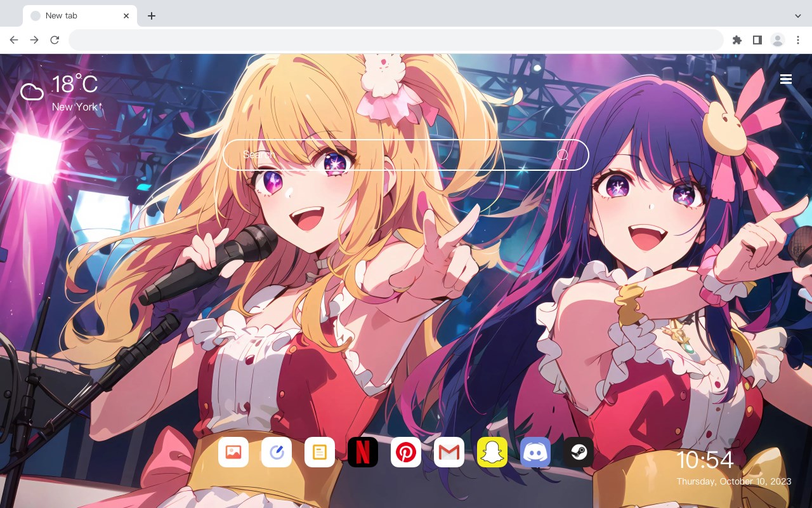
Task: Click the 10:54 clock display
Action: [x=705, y=460]
